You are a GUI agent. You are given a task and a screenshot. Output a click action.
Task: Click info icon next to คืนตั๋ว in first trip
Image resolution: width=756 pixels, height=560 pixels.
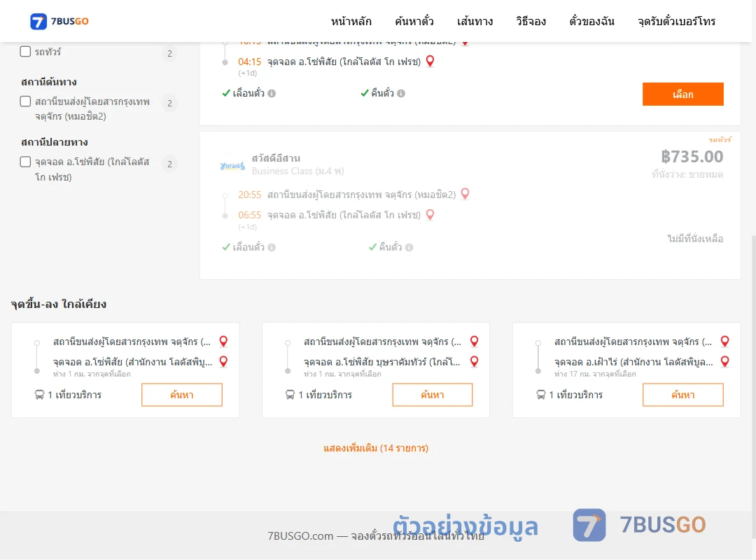(401, 94)
